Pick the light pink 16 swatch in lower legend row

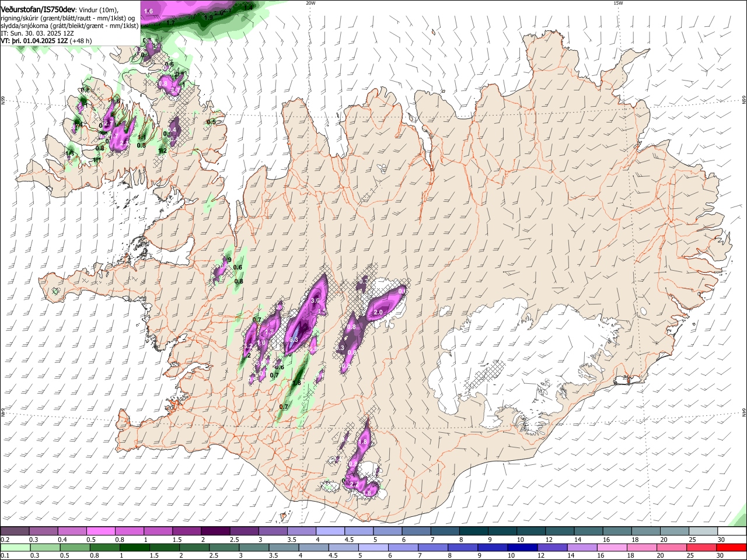613,547
